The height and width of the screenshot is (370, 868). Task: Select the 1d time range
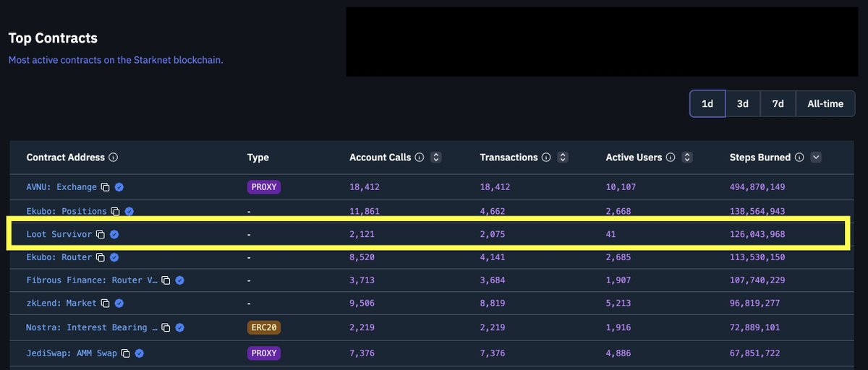pyautogui.click(x=707, y=104)
